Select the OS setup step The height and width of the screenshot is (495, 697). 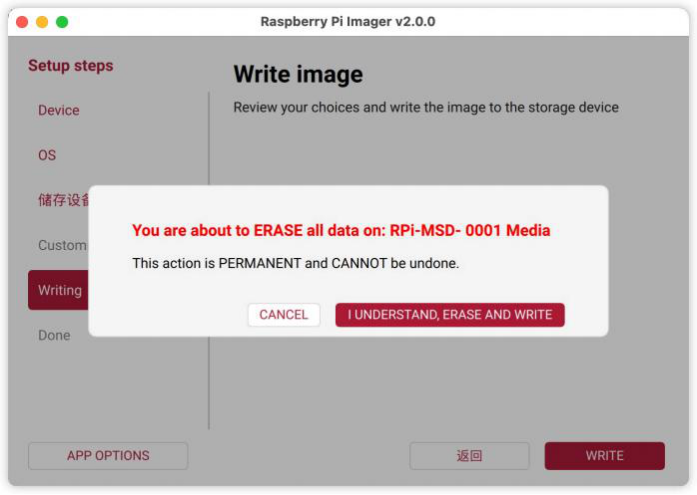(47, 155)
